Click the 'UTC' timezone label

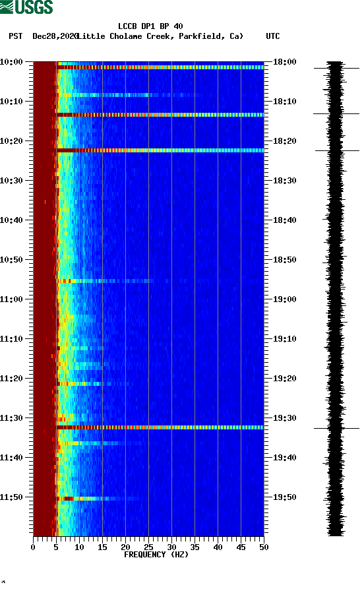pos(273,36)
